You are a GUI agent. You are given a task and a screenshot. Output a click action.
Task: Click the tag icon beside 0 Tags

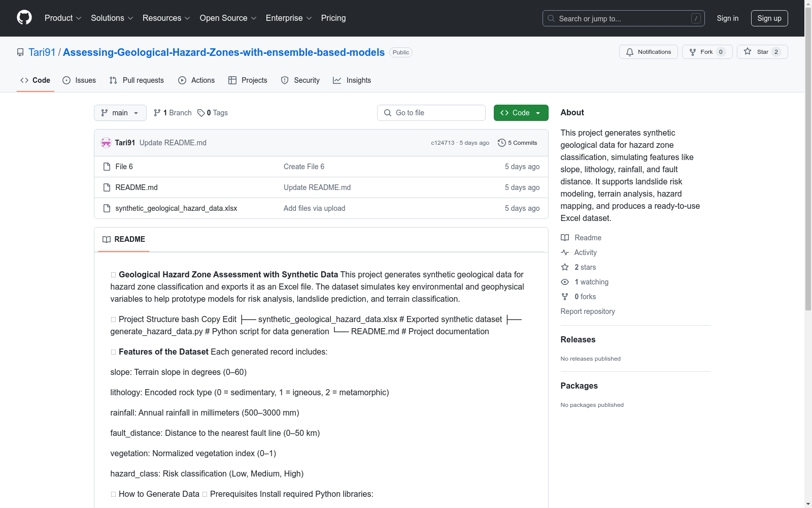tap(201, 113)
